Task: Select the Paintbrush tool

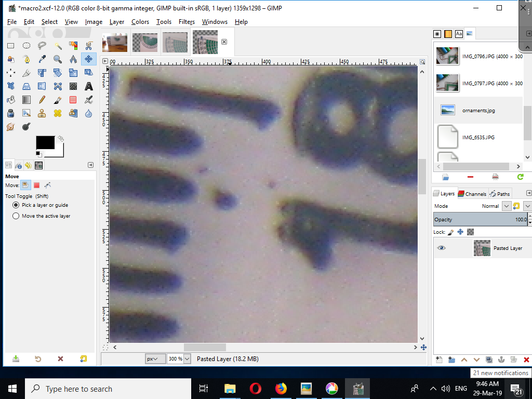Action: [x=58, y=100]
